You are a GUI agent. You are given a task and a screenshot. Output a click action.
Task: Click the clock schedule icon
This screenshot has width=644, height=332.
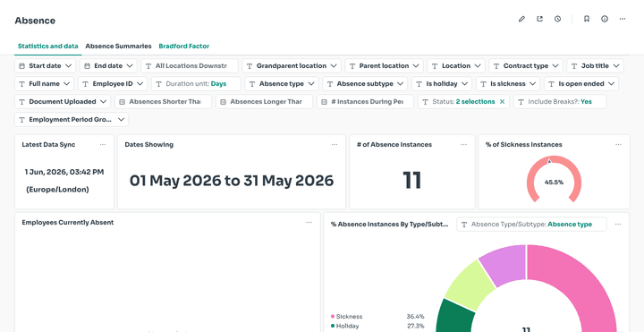(557, 19)
